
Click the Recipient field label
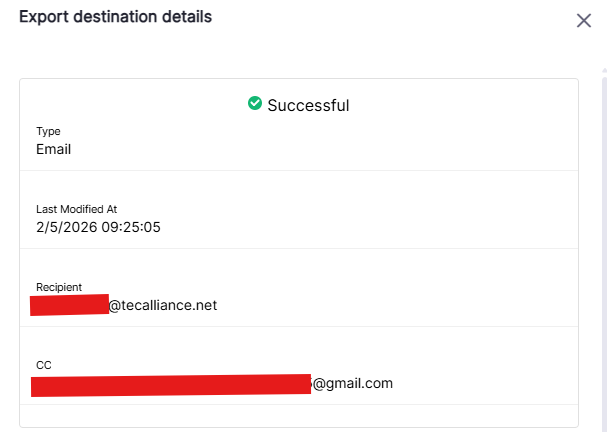click(x=59, y=287)
